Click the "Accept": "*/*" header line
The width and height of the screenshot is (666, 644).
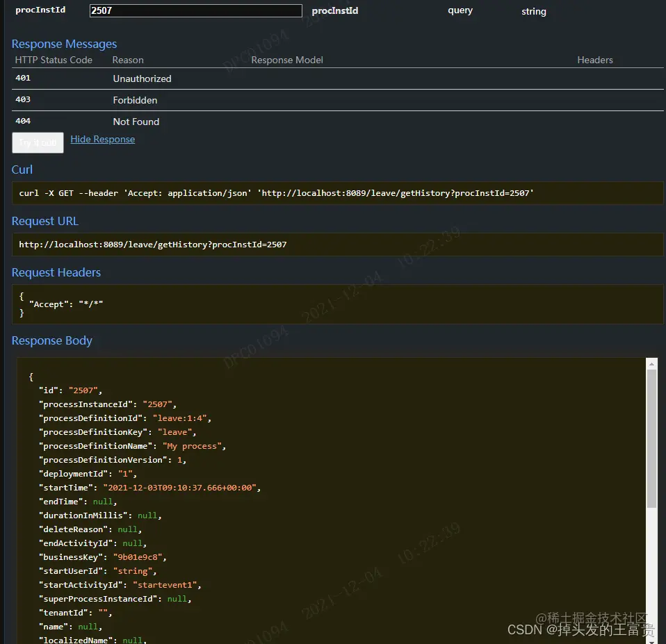coord(66,304)
